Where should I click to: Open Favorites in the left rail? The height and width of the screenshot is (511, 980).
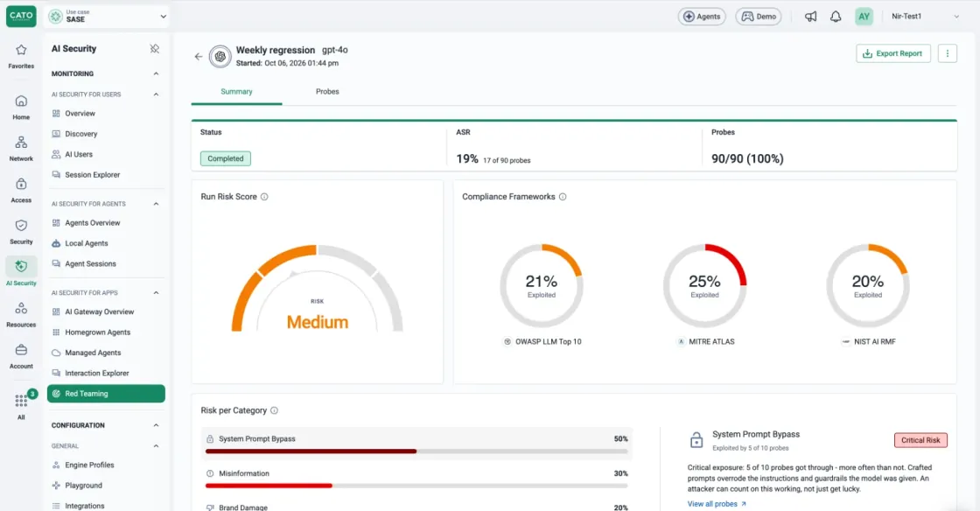point(21,56)
